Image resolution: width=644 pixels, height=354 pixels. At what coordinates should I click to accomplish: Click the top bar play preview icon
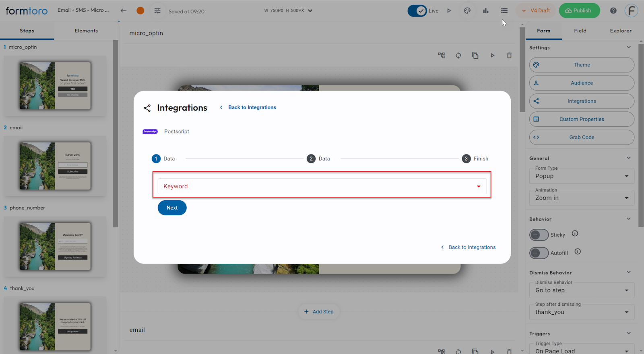[449, 11]
